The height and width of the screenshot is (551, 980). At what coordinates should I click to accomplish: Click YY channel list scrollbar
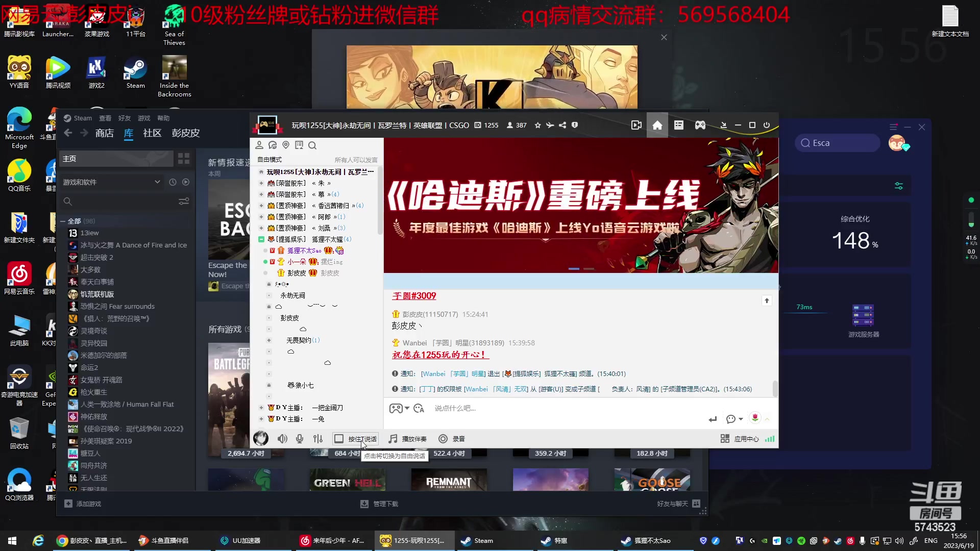380,202
